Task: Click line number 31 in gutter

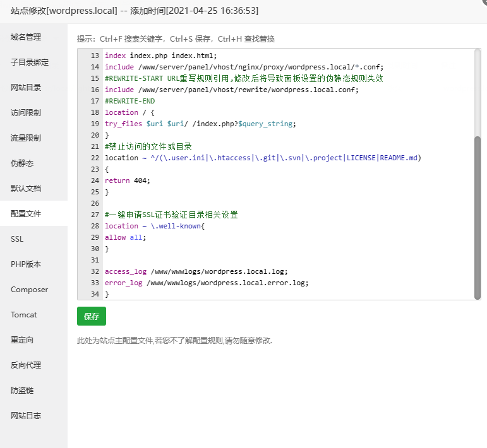Action: [95, 261]
